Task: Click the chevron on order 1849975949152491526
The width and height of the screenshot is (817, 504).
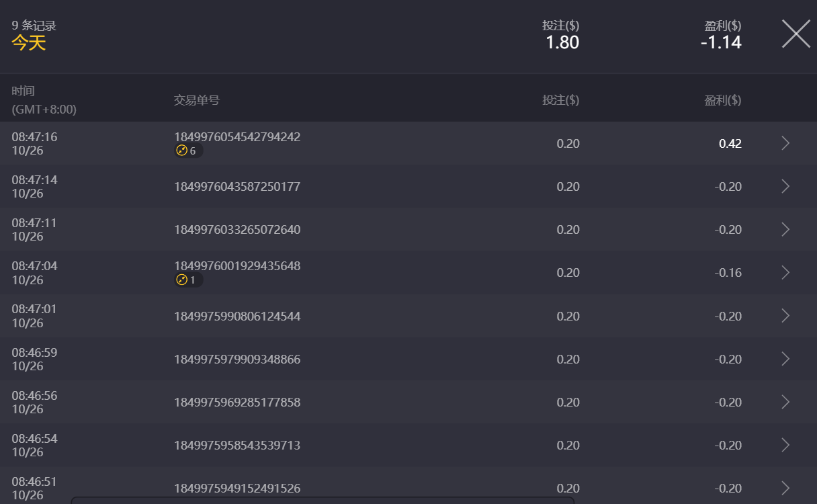Action: click(785, 488)
